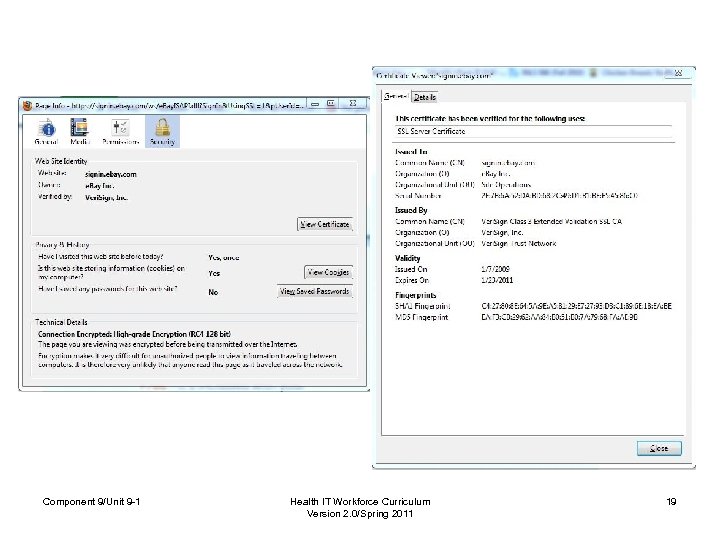Image resolution: width=720 pixels, height=540 pixels.
Task: Click Close button in Certificate Viewer
Action: pos(659,448)
